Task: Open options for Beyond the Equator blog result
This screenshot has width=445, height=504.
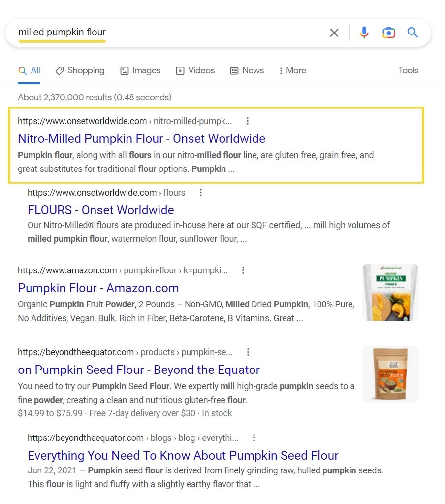Action: point(254,438)
